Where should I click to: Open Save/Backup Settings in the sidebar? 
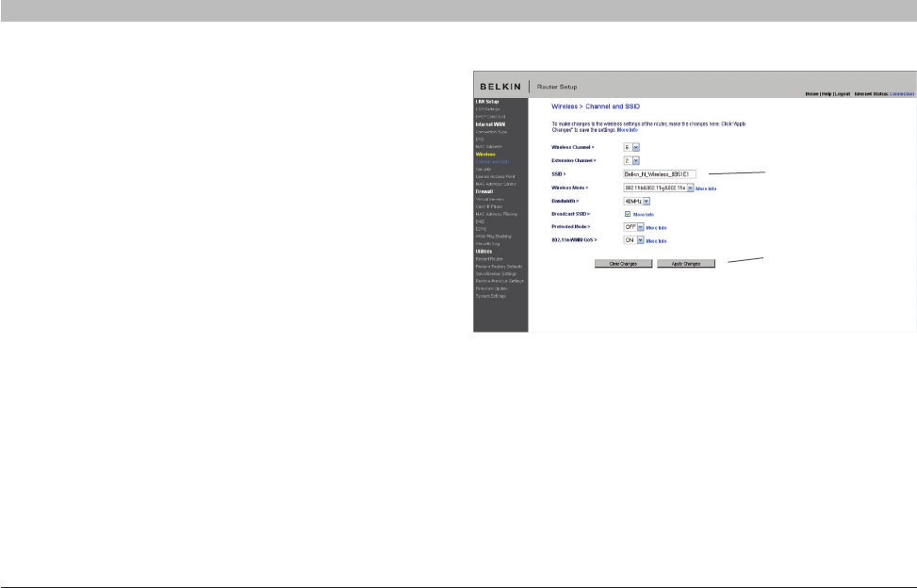496,274
